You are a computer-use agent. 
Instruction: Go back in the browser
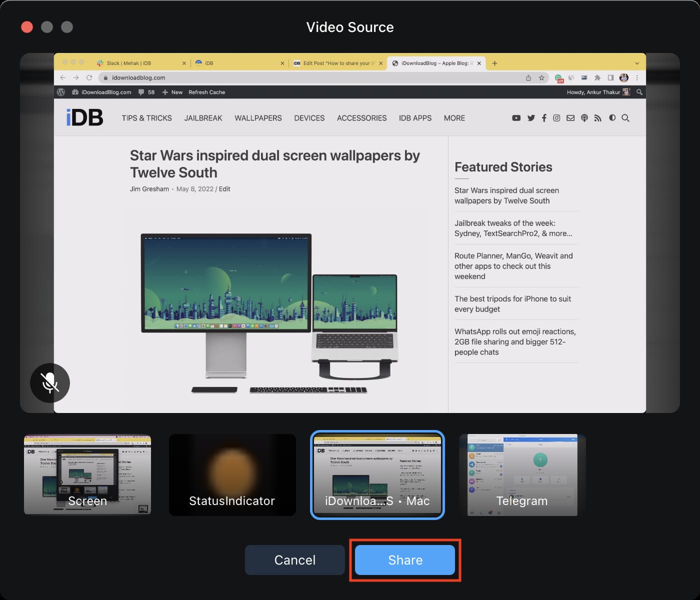pos(63,77)
